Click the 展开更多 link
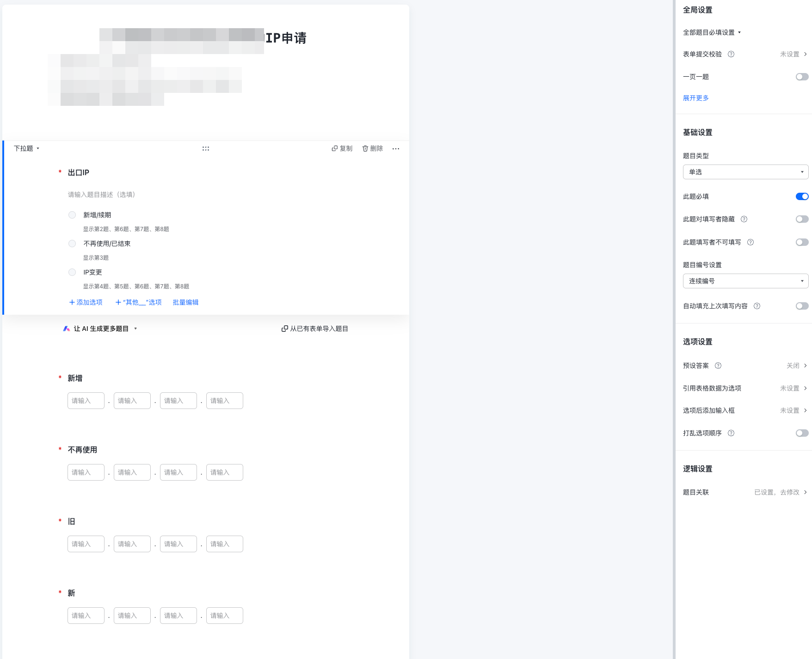This screenshot has width=812, height=659. [x=695, y=98]
